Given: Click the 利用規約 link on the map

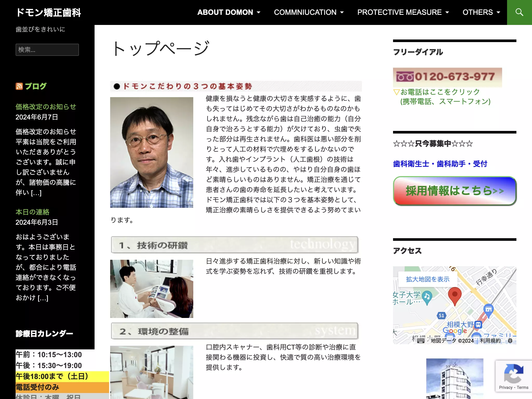Looking at the screenshot, I should coord(490,341).
